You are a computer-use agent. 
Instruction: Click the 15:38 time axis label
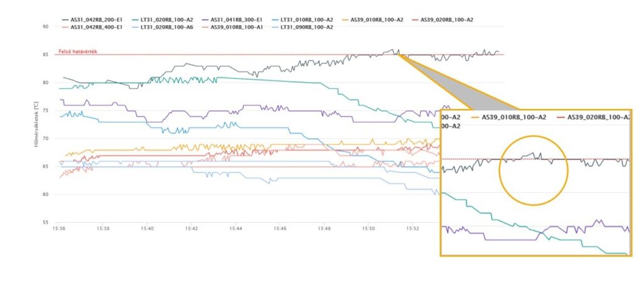(103, 227)
